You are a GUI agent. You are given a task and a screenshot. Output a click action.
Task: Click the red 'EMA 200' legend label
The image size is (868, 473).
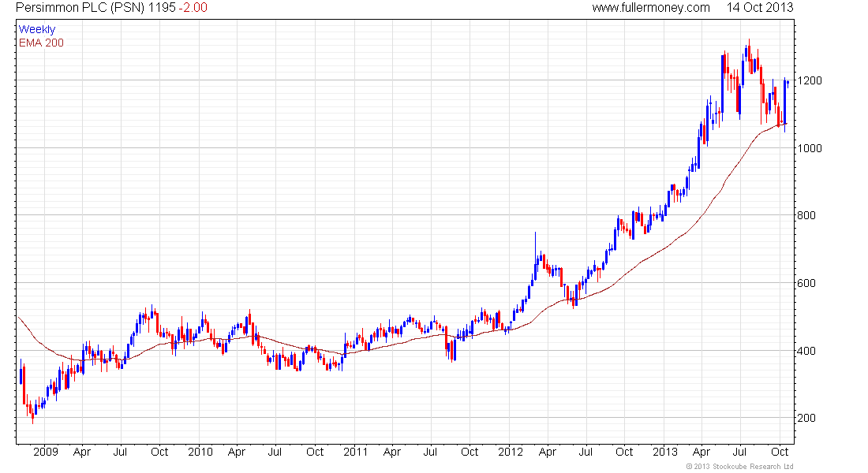[x=42, y=43]
